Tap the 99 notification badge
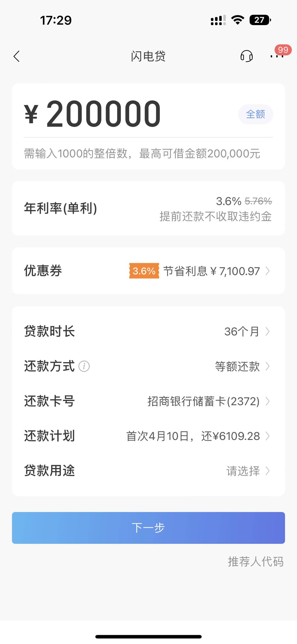Screen dimensions: 297x644 tap(283, 50)
